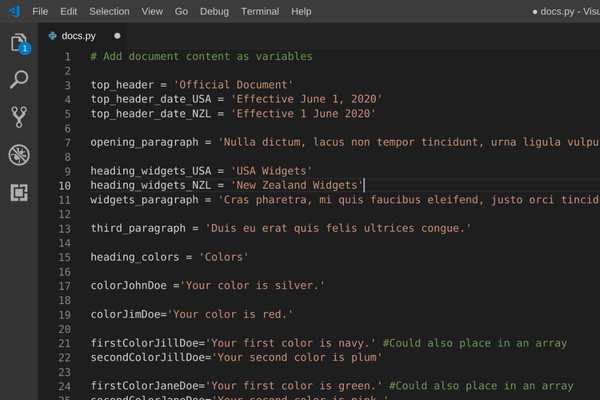Click the variable heading_widgets_USA
Screen dimensions: 600x400
click(x=150, y=171)
